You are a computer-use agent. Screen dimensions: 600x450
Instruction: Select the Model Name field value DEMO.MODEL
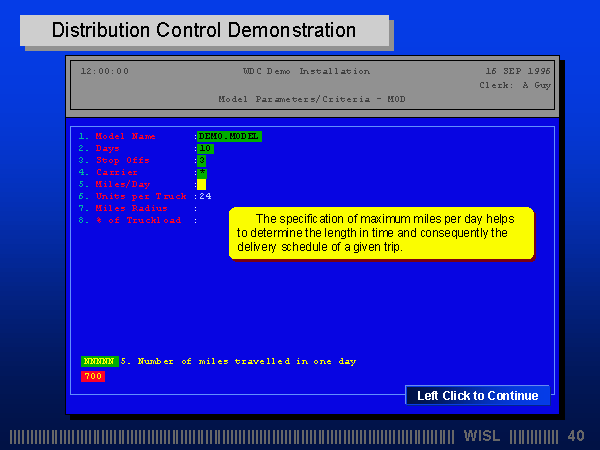(x=229, y=137)
